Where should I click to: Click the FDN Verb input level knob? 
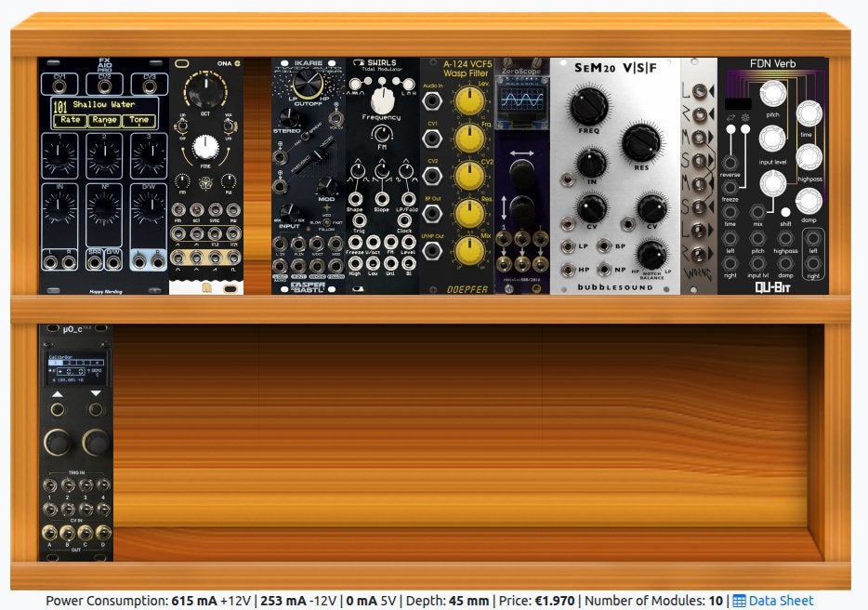point(773,139)
